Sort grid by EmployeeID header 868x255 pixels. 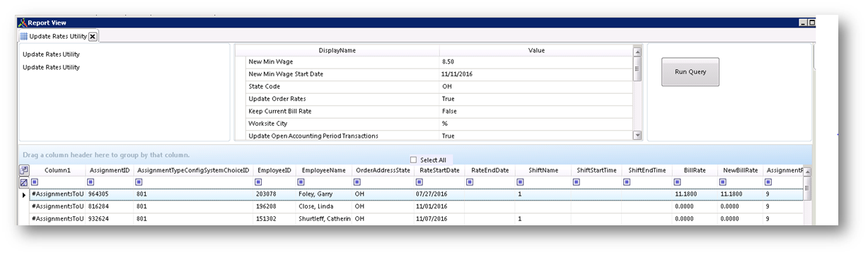[274, 170]
